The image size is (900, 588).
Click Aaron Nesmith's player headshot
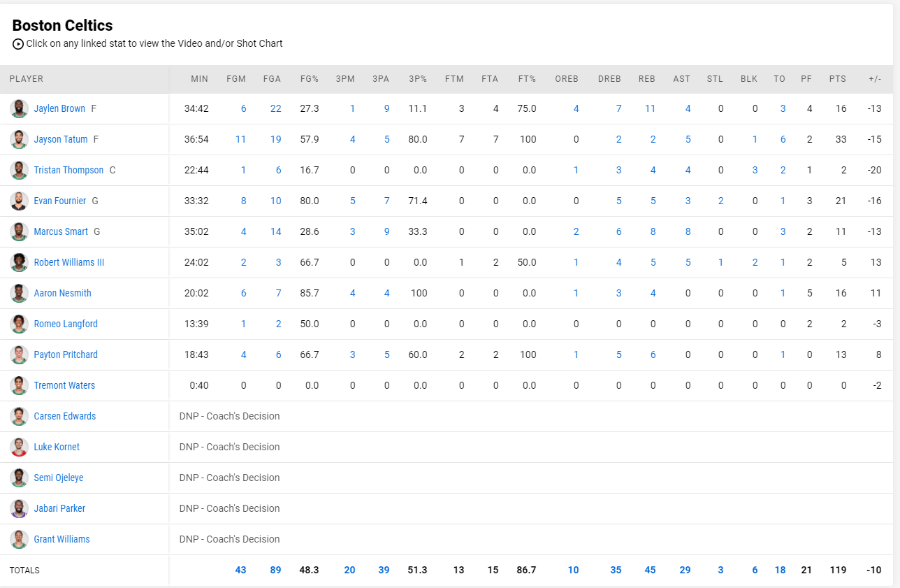(19, 293)
